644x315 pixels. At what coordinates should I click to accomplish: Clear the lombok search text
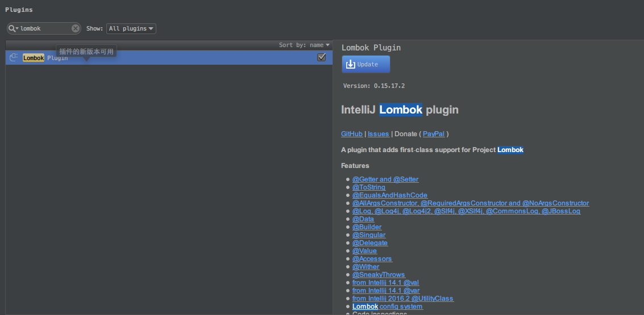(76, 28)
